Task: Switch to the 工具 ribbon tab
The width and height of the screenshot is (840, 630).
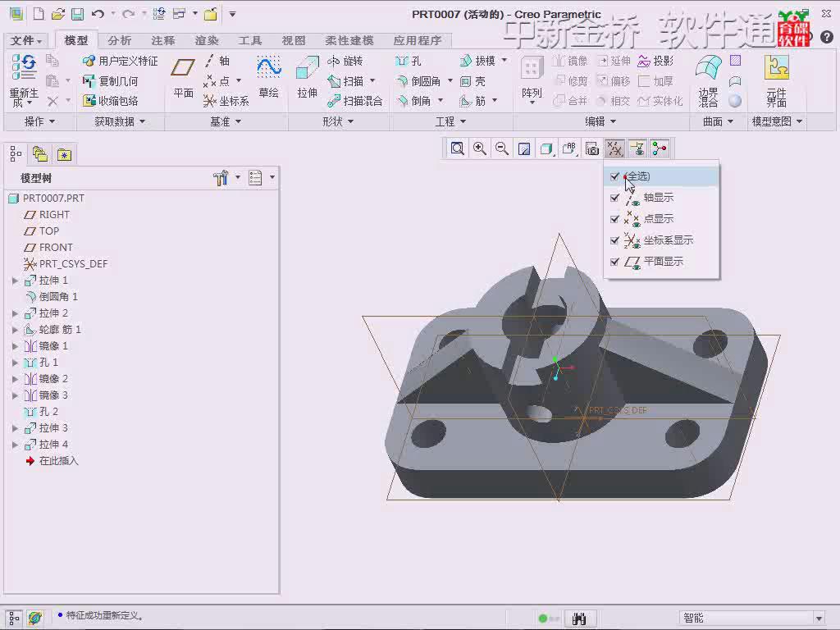Action: pyautogui.click(x=250, y=40)
